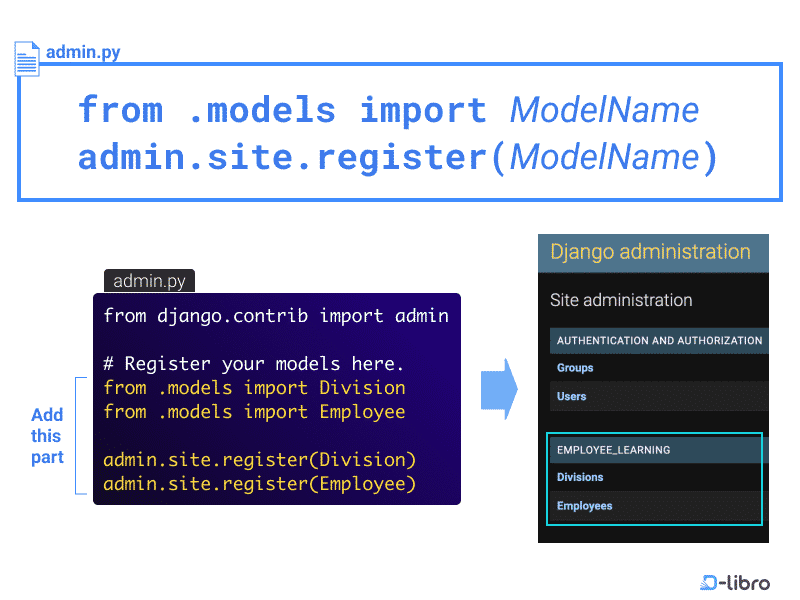Open the Users link in admin
Screen dimensions: 800x600
coord(571,396)
